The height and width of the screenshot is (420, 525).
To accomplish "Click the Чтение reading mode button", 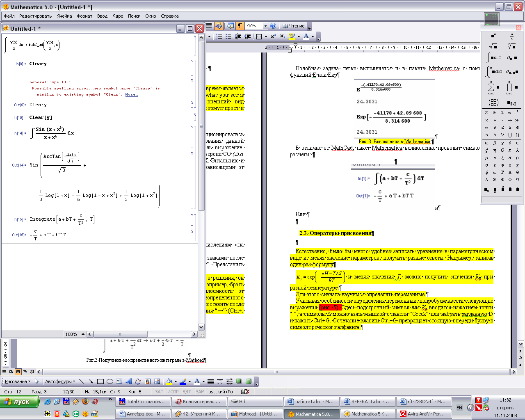I will tap(294, 26).
